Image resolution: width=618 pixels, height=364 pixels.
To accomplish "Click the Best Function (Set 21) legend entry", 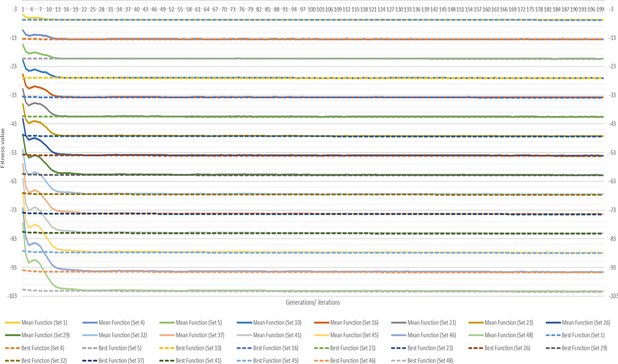I will (344, 348).
